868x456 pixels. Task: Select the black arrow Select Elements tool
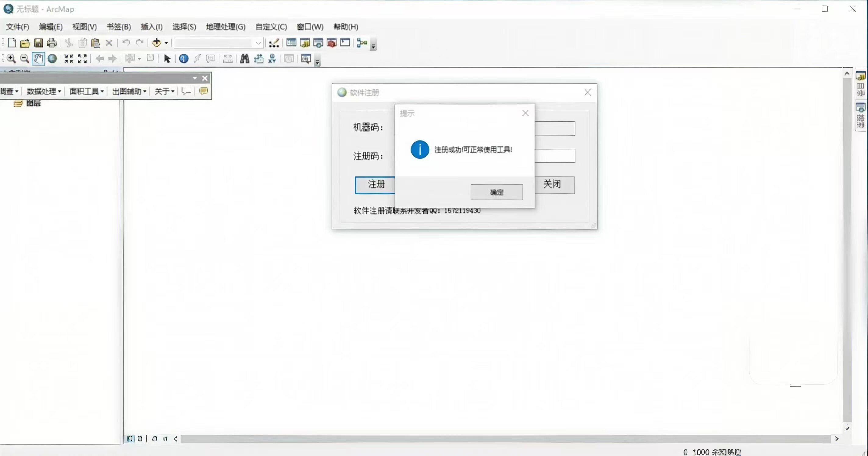(167, 59)
